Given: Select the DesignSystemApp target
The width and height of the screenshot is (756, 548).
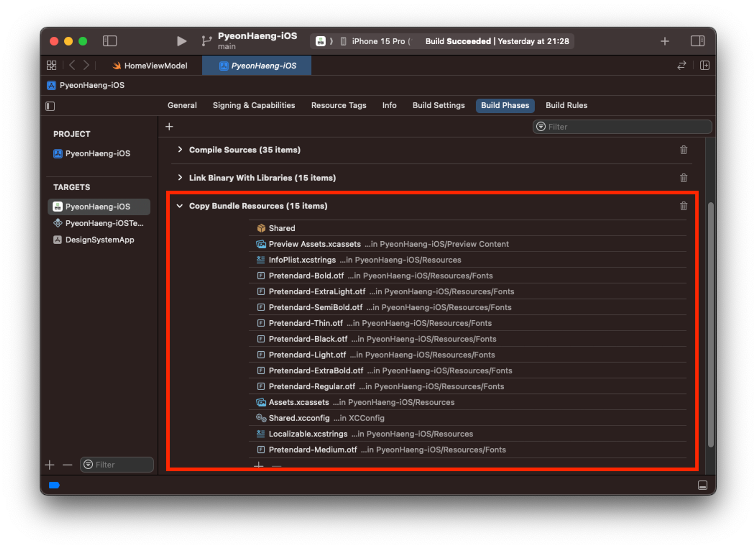Looking at the screenshot, I should point(99,240).
